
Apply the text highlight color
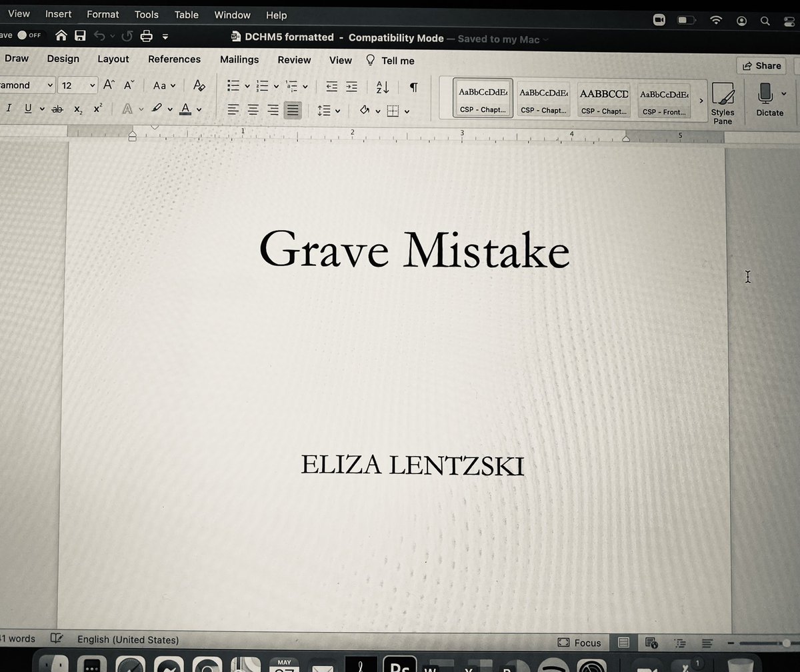[156, 108]
